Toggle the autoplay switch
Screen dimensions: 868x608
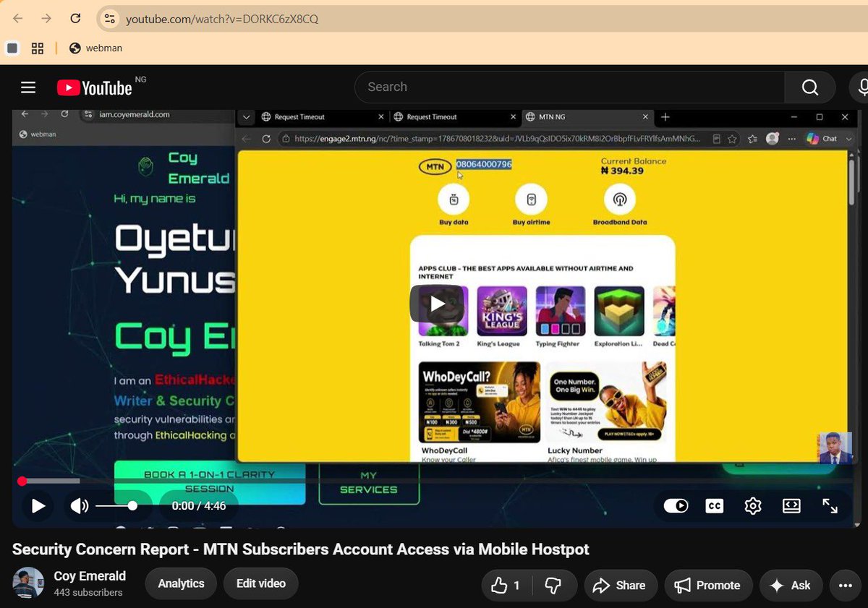click(676, 506)
